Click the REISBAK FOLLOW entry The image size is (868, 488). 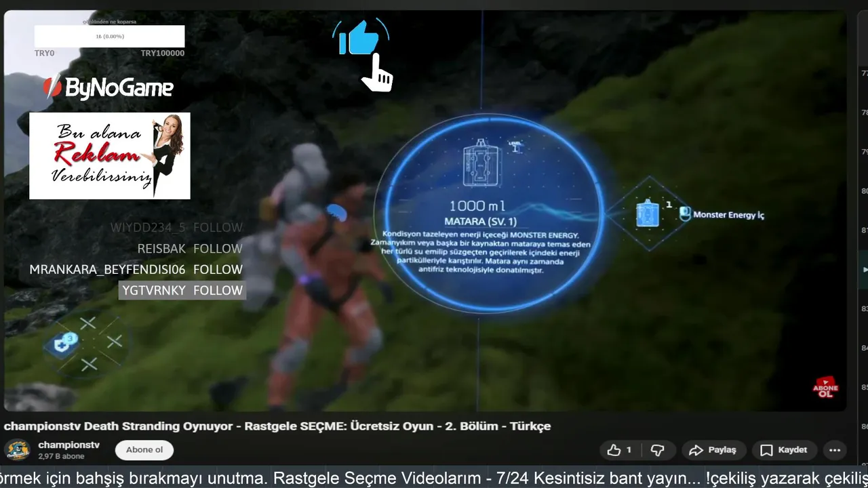(x=189, y=248)
